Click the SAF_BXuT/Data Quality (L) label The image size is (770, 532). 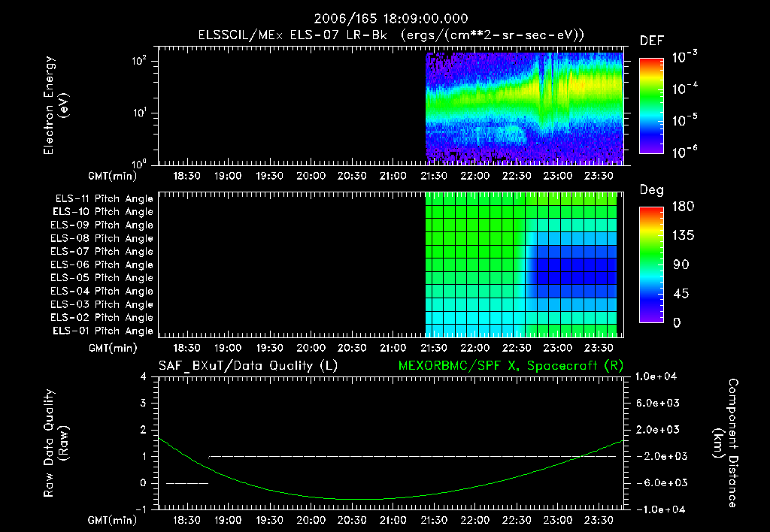(248, 366)
